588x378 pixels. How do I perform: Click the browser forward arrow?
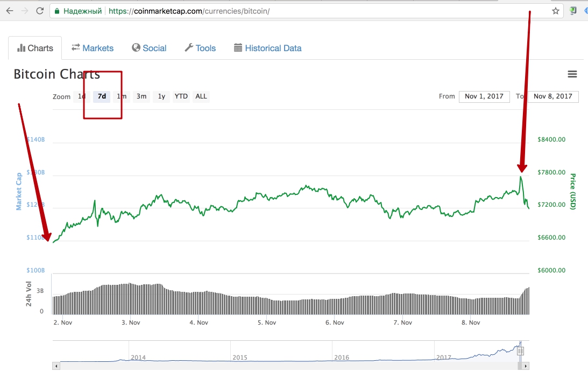pyautogui.click(x=25, y=11)
